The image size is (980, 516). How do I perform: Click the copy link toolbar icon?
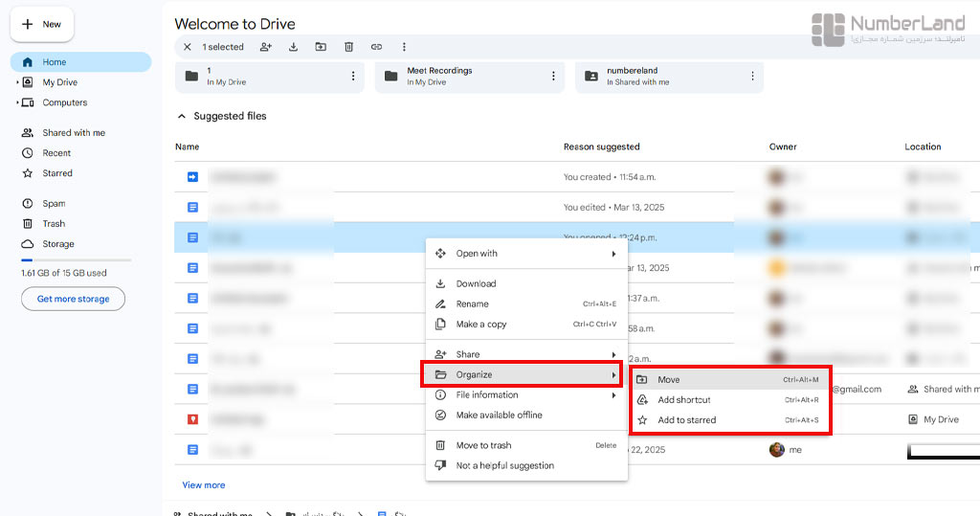pos(376,47)
